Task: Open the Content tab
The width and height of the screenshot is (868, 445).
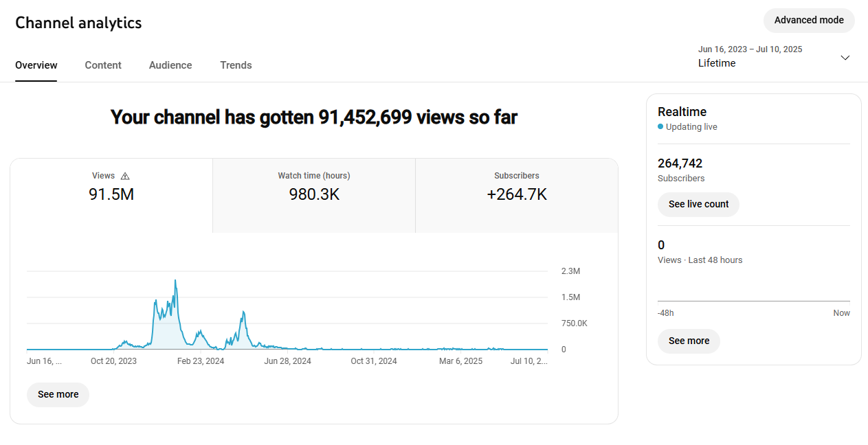Action: [x=103, y=65]
